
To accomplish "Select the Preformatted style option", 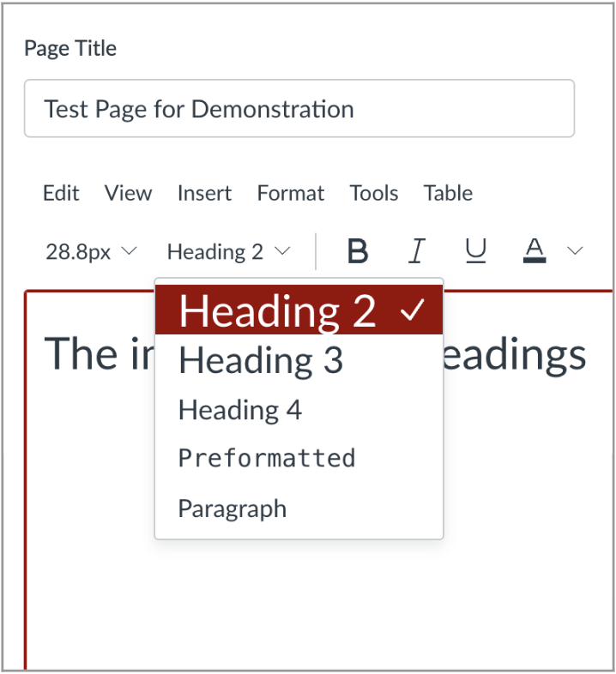I will coord(266,459).
